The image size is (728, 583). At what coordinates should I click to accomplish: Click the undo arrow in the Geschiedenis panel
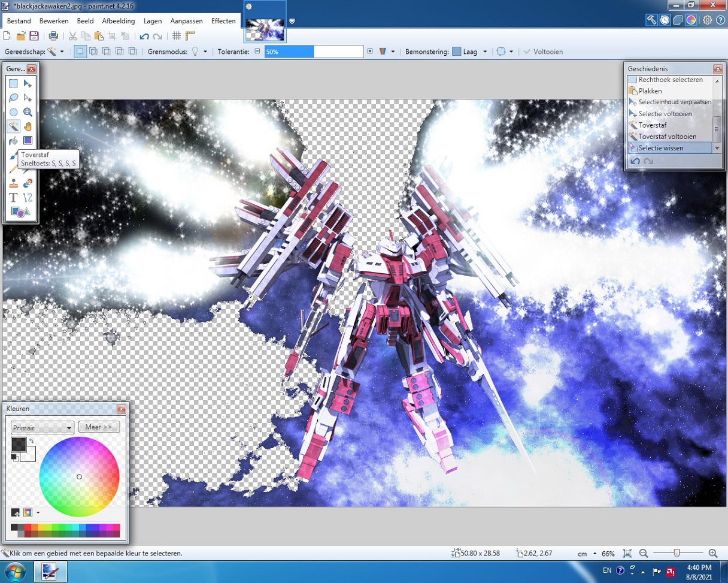636,161
